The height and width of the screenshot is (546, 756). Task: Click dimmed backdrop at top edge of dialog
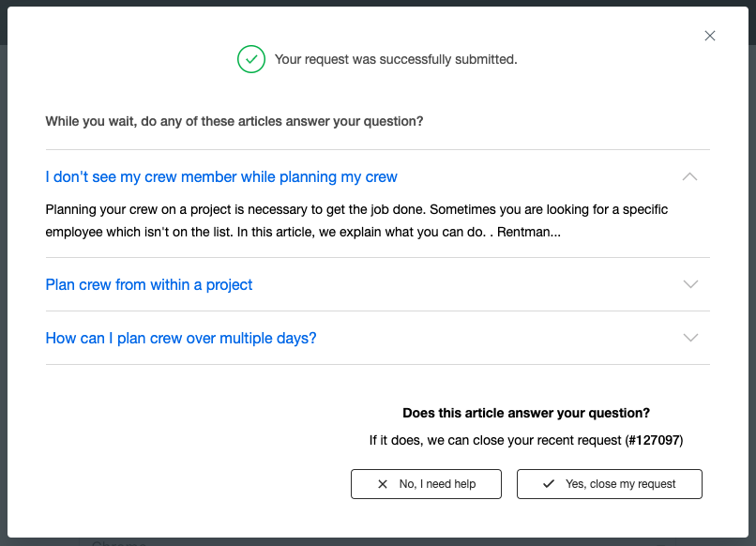click(x=378, y=3)
